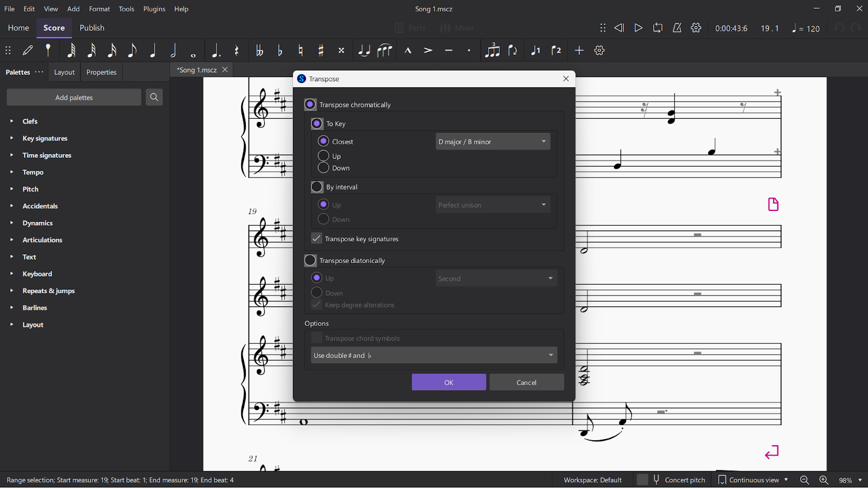Image resolution: width=868 pixels, height=488 pixels.
Task: Expand the Key signatures palette
Action: (x=11, y=138)
